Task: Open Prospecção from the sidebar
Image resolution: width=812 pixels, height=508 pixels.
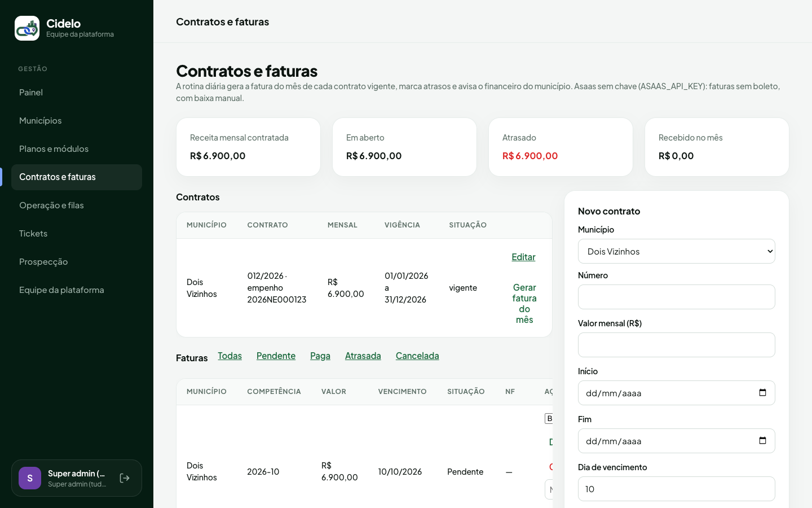Action: (x=77, y=262)
